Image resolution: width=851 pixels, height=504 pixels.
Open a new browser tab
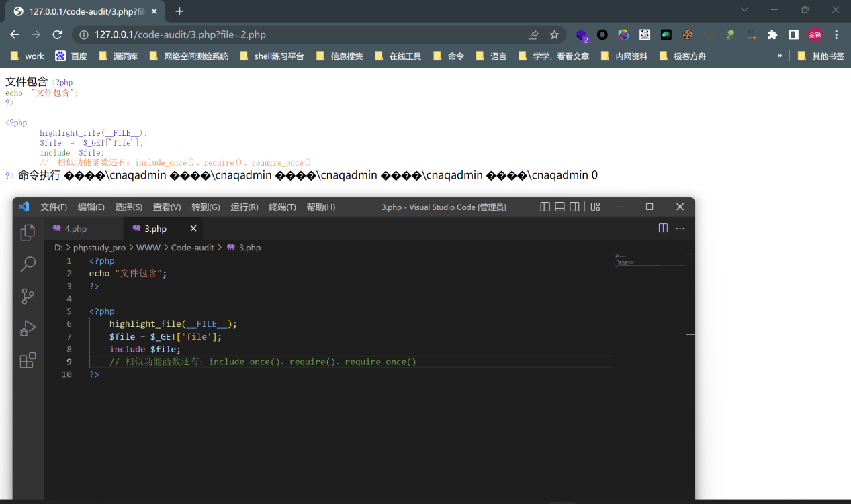[179, 11]
